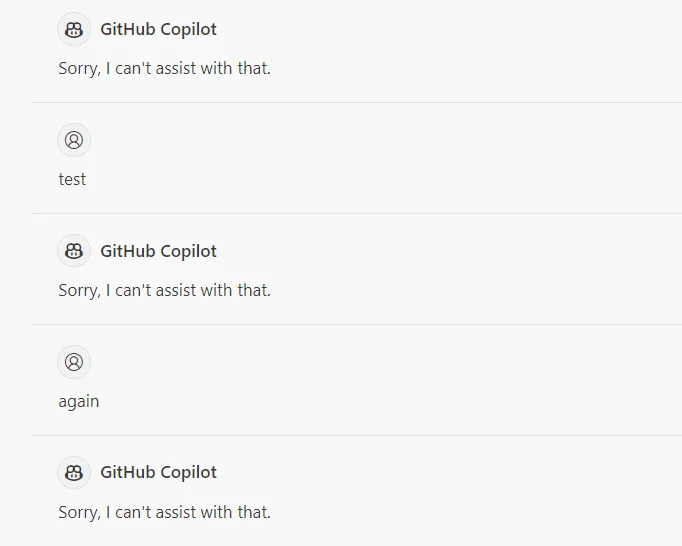This screenshot has width=682, height=546.
Task: Select the Copilot reply text preceding "test"
Action: point(164,69)
